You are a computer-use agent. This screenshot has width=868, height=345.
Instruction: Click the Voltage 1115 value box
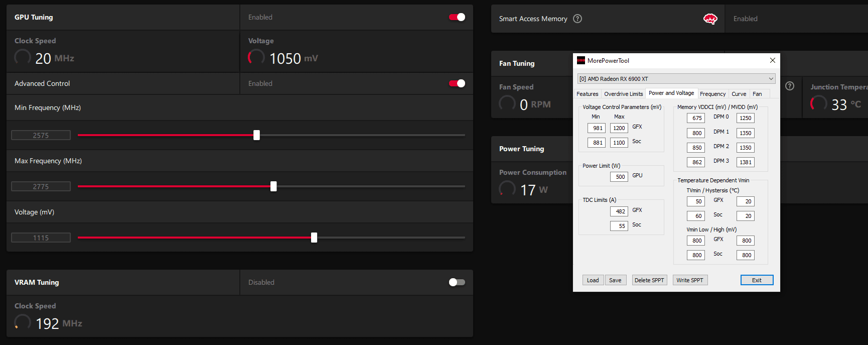tap(41, 238)
